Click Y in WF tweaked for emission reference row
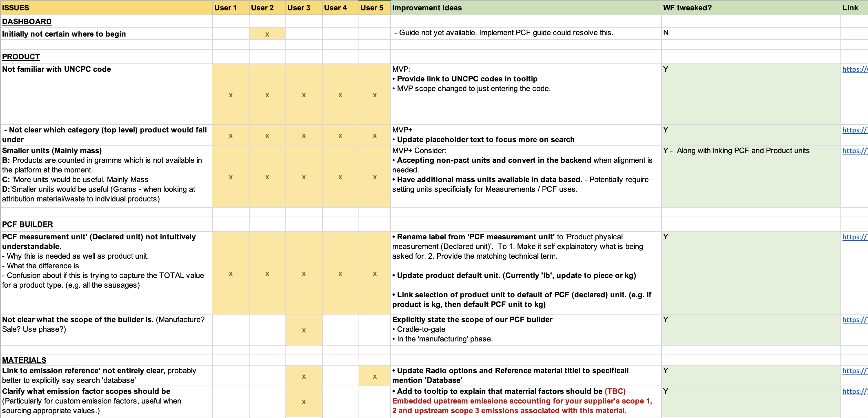868x418 pixels. click(x=666, y=370)
